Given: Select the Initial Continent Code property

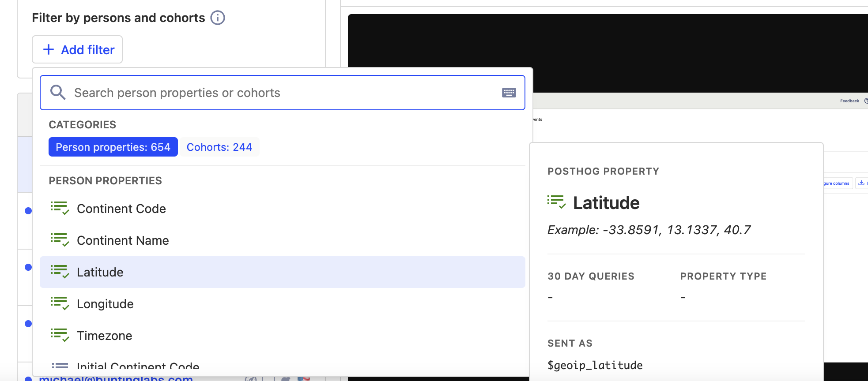Looking at the screenshot, I should coord(138,366).
